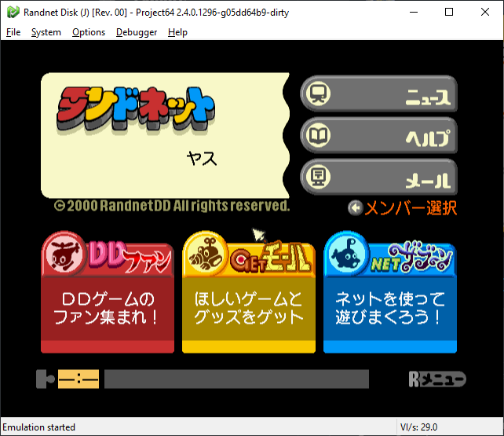Maximize the Project64 window
The height and width of the screenshot is (436, 504).
click(x=449, y=12)
